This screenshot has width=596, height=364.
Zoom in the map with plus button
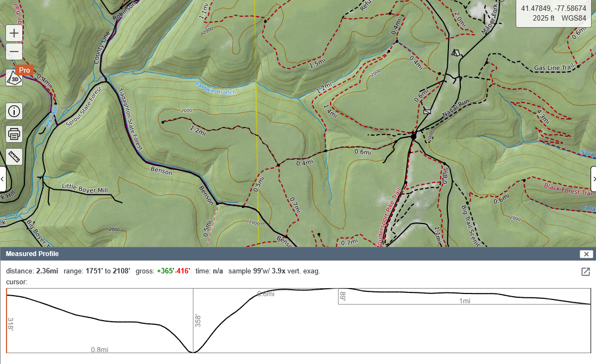click(14, 34)
